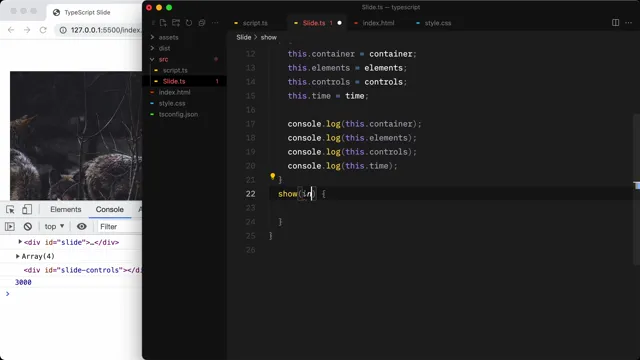Click line number 17 in gutter

tap(250, 124)
